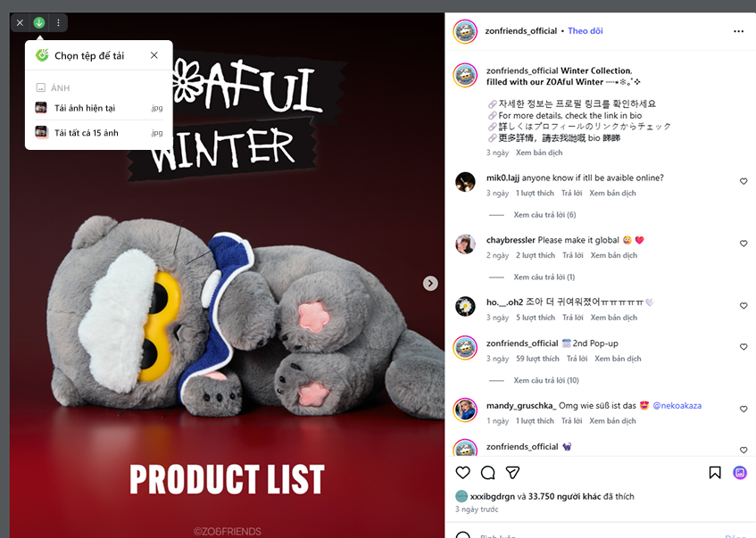Like the post with the heart icon
The image size is (756, 538).
click(x=463, y=473)
